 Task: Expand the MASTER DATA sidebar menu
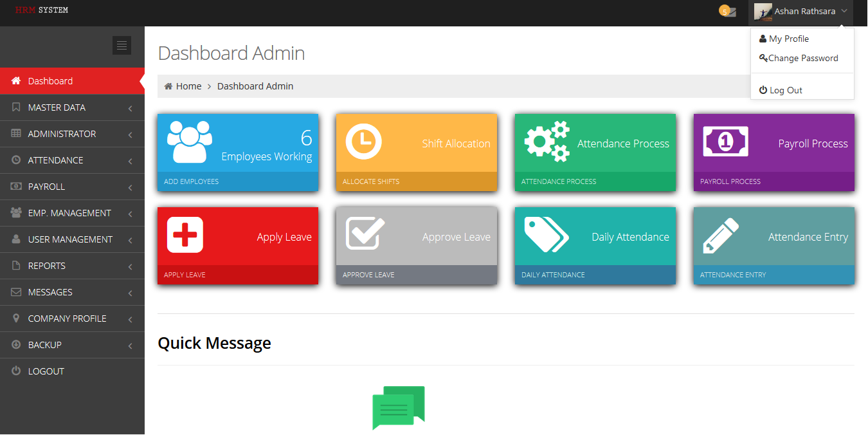(72, 107)
